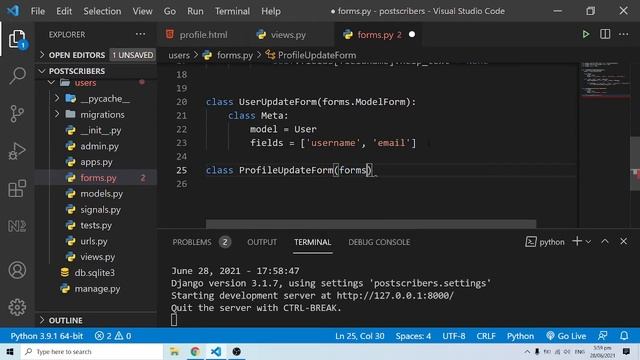Change language mode Python in status bar
The image size is (640, 360).
[520, 336]
